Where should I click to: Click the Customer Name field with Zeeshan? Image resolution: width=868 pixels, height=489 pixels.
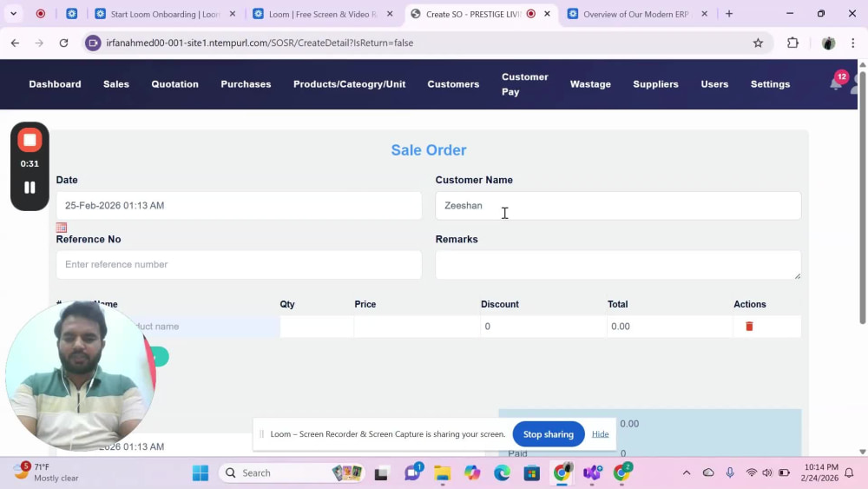point(618,206)
